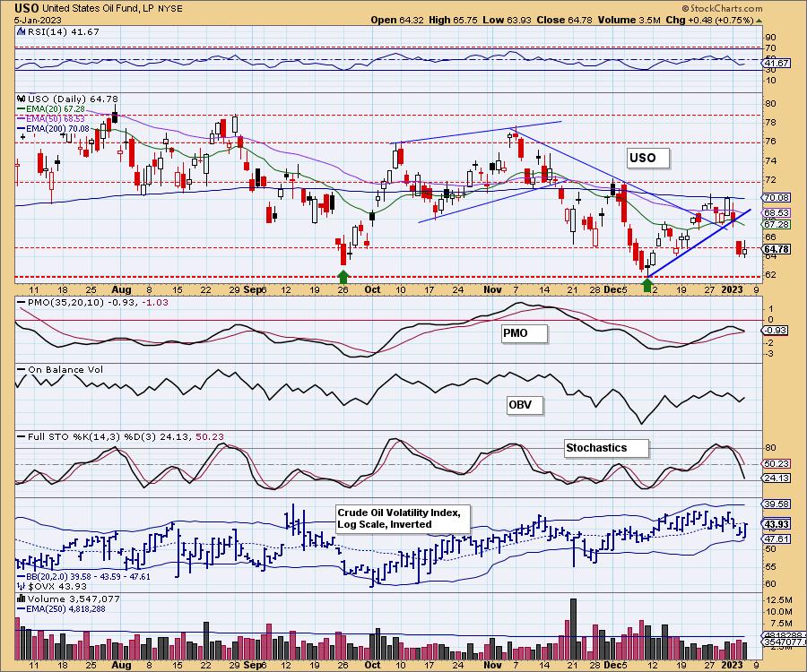Click the green up arrow at December 12 low
Image resolution: width=807 pixels, height=672 pixels.
coord(648,284)
